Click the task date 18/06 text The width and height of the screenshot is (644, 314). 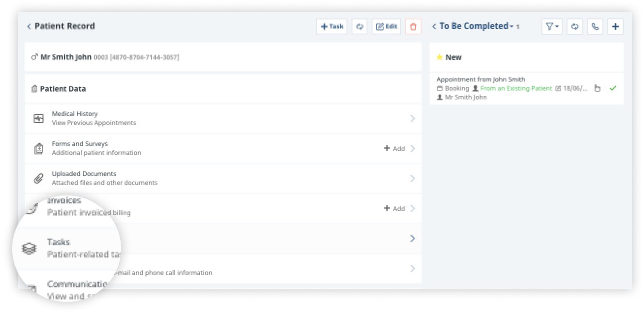[x=576, y=89]
